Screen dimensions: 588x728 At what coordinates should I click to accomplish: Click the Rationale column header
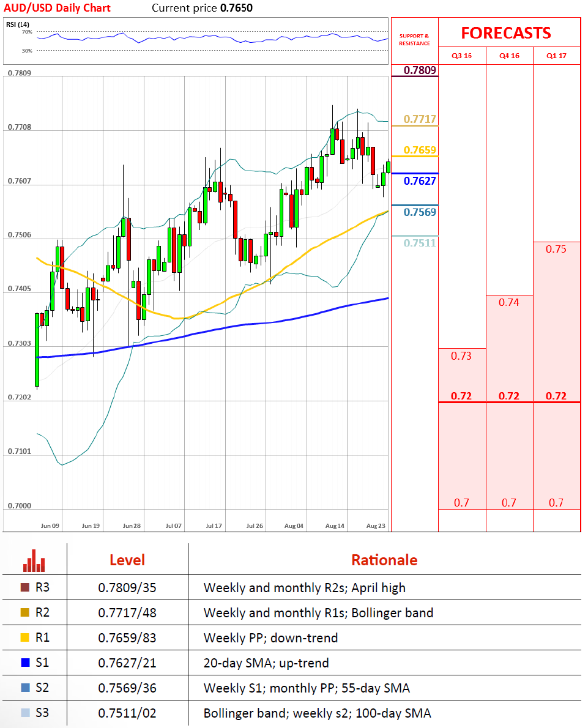point(384,560)
